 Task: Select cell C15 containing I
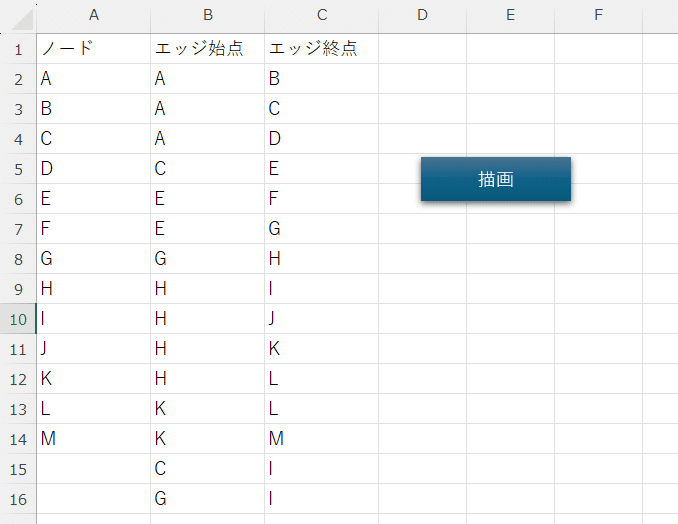(322, 469)
